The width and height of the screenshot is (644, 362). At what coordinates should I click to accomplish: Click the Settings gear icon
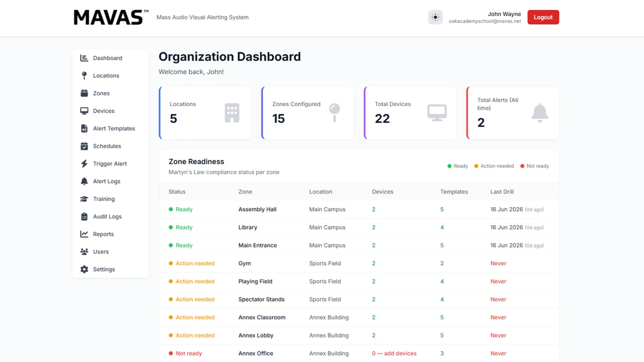84,269
